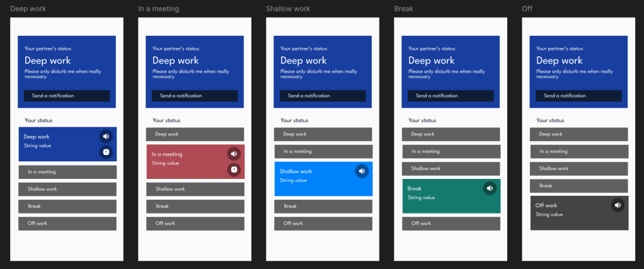Select the "In a meeting" frame title label
The width and height of the screenshot is (644, 269).
(158, 9)
